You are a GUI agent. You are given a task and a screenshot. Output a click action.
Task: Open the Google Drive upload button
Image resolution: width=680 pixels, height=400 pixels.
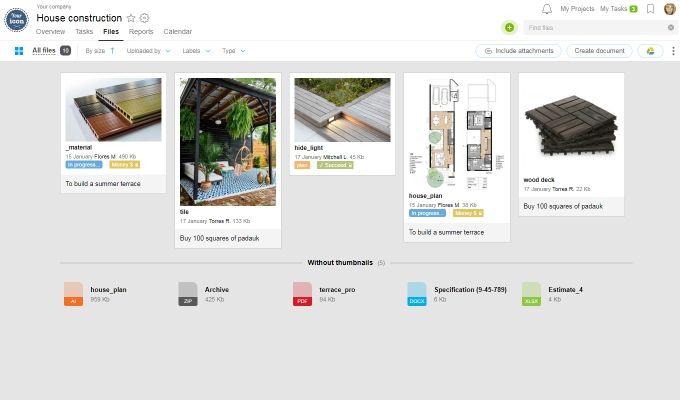click(x=648, y=50)
